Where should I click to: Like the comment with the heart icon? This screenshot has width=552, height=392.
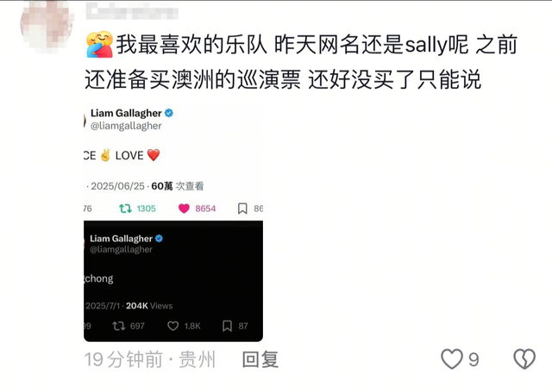[452, 359]
